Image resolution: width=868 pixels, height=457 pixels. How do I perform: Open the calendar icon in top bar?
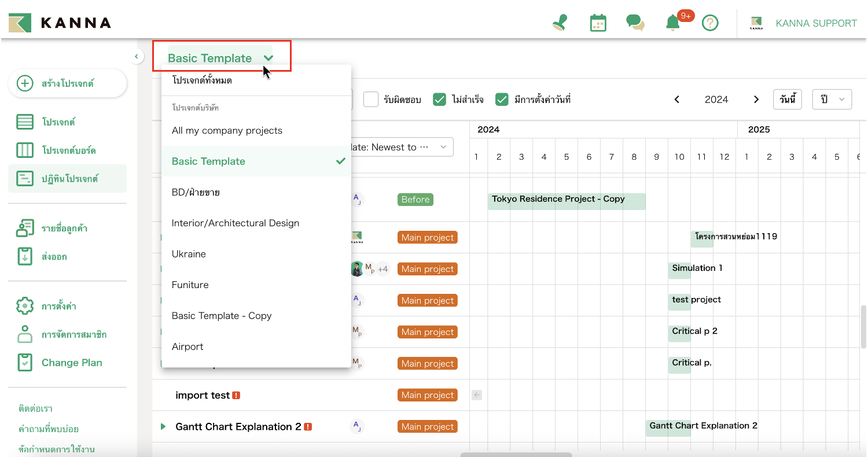598,23
